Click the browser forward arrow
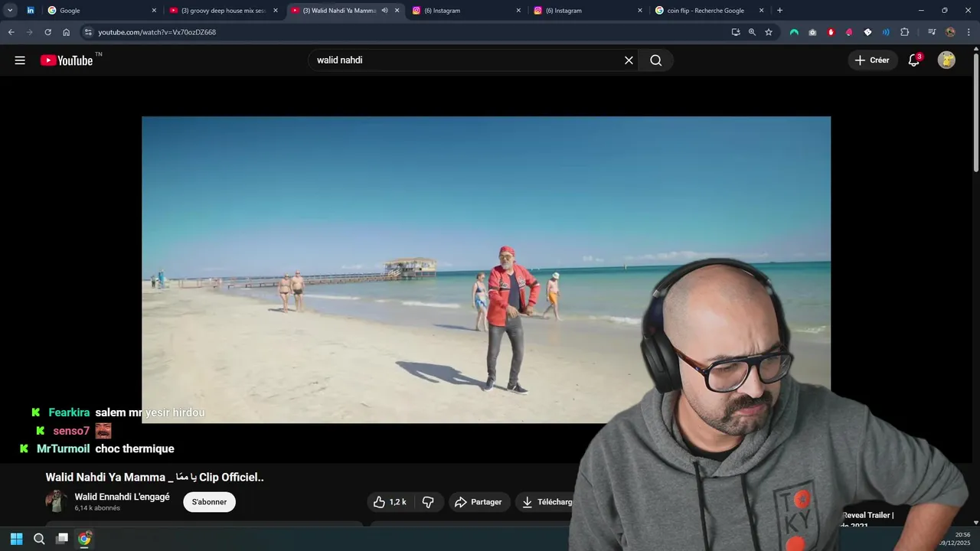This screenshot has height=551, width=980. coord(29,32)
